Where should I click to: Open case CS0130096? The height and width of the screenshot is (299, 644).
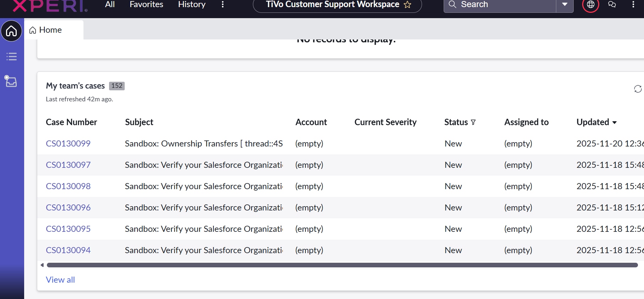(x=68, y=208)
